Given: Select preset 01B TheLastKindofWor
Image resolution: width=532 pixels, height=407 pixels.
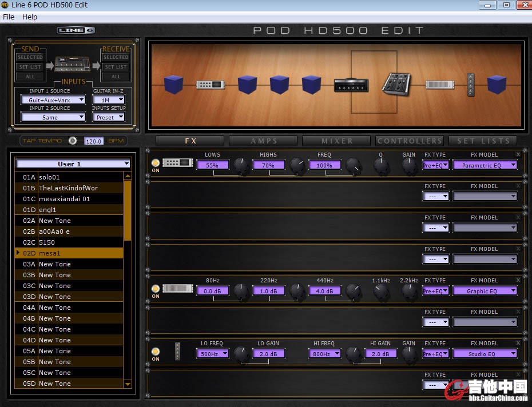Looking at the screenshot, I should [x=69, y=188].
